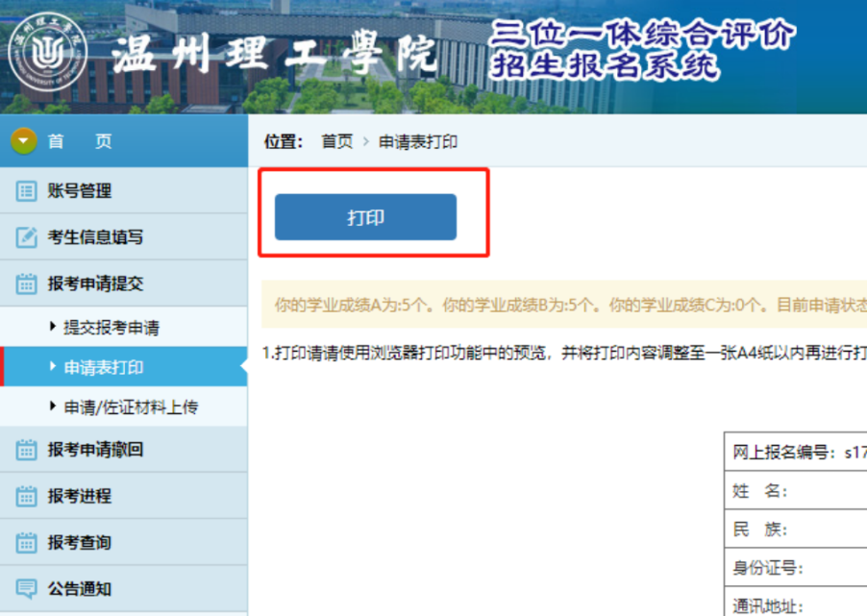Click the orange home arrow icon
The height and width of the screenshot is (616, 867).
tap(24, 141)
